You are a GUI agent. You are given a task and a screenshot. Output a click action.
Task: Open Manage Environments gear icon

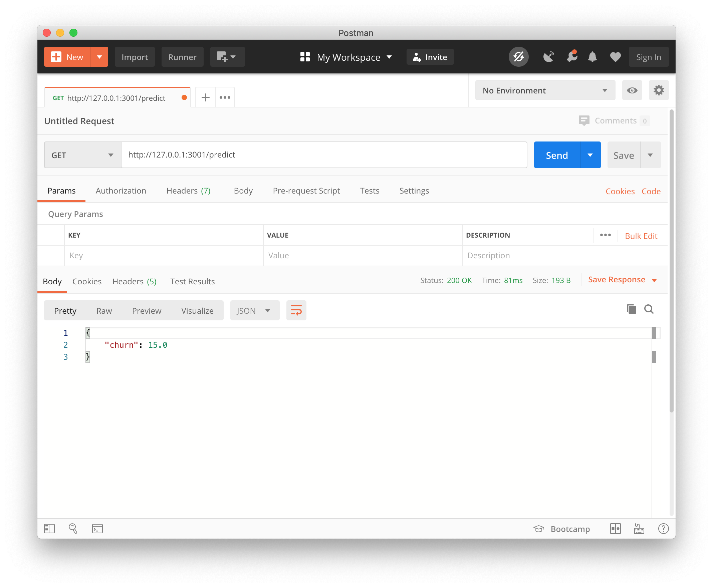click(659, 90)
